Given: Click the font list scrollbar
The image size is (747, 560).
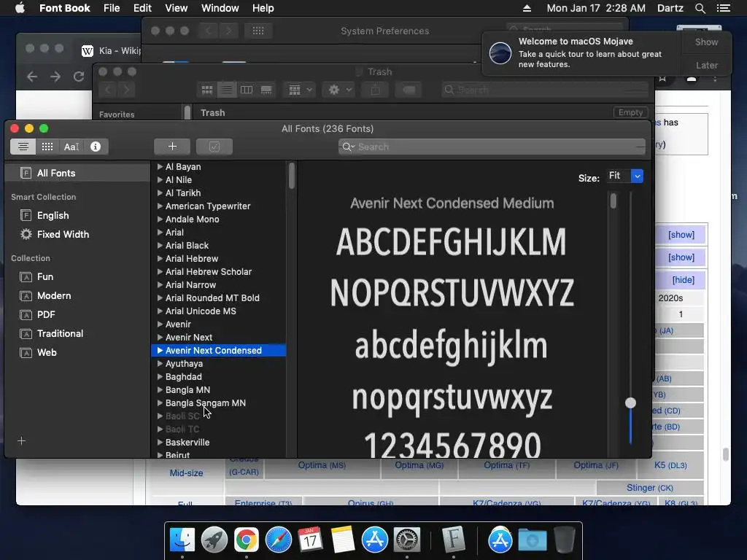Looking at the screenshot, I should point(292,175).
